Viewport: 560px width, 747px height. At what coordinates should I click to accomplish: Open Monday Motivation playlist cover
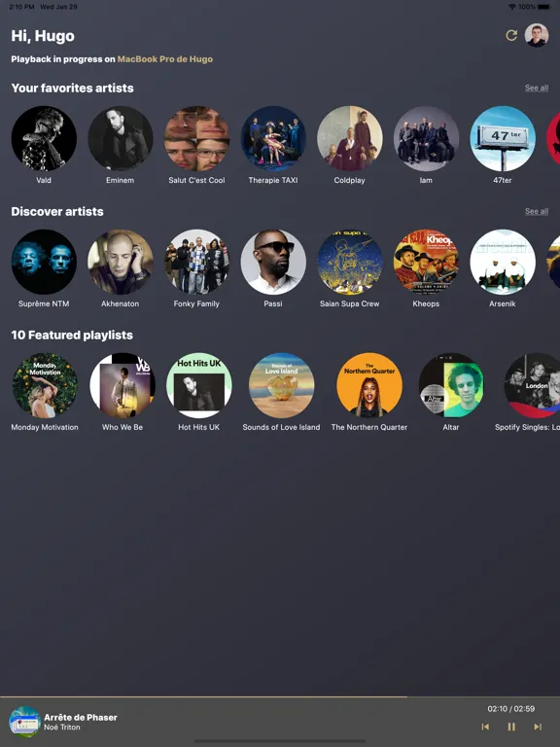click(45, 385)
